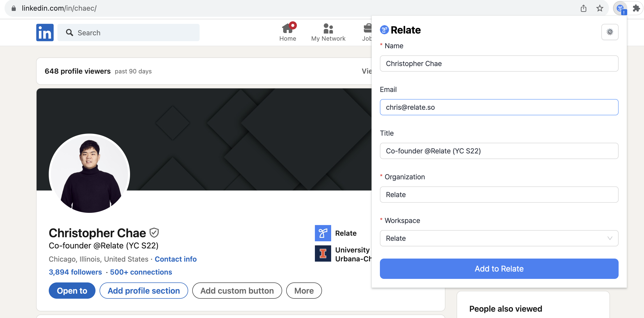Open the More actions menu
The width and height of the screenshot is (644, 318).
click(x=304, y=291)
